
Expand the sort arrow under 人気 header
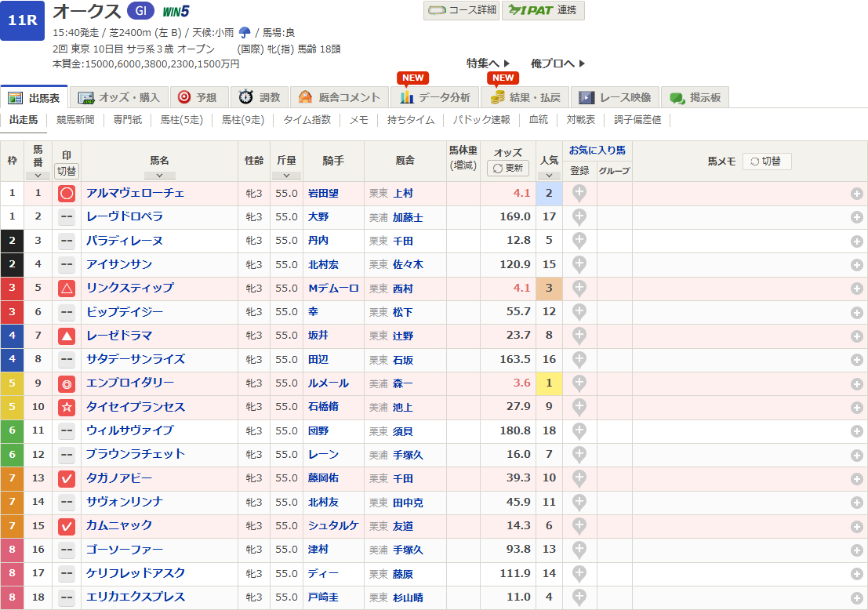pyautogui.click(x=548, y=175)
